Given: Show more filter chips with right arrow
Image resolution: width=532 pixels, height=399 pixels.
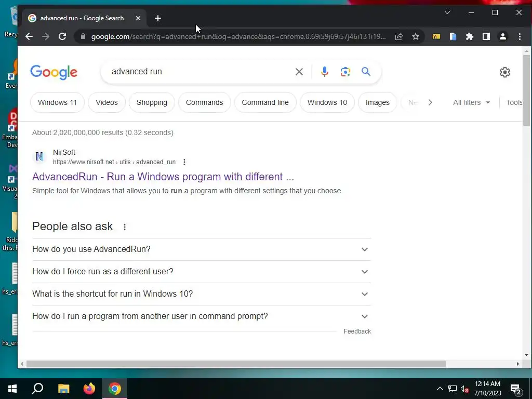Looking at the screenshot, I should click(x=430, y=102).
